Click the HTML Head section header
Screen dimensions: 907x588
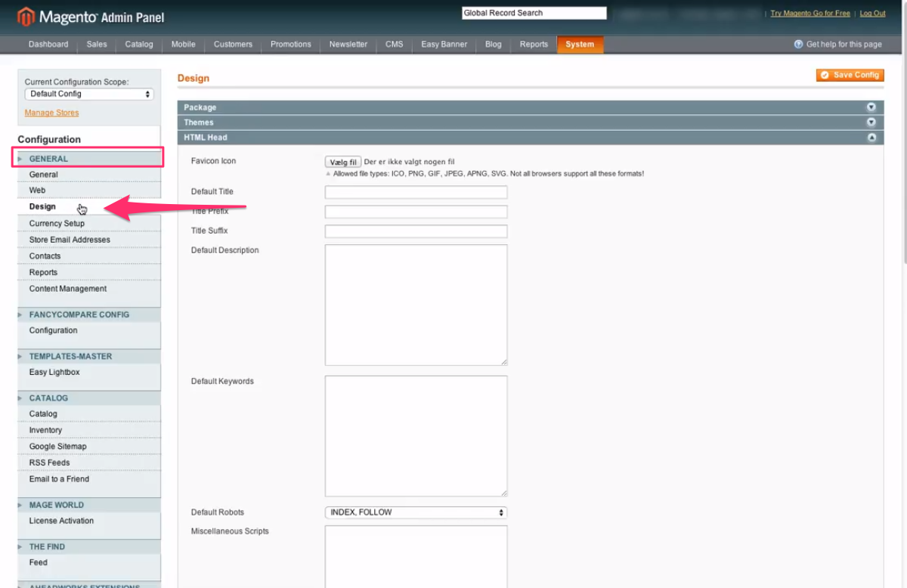click(x=531, y=138)
